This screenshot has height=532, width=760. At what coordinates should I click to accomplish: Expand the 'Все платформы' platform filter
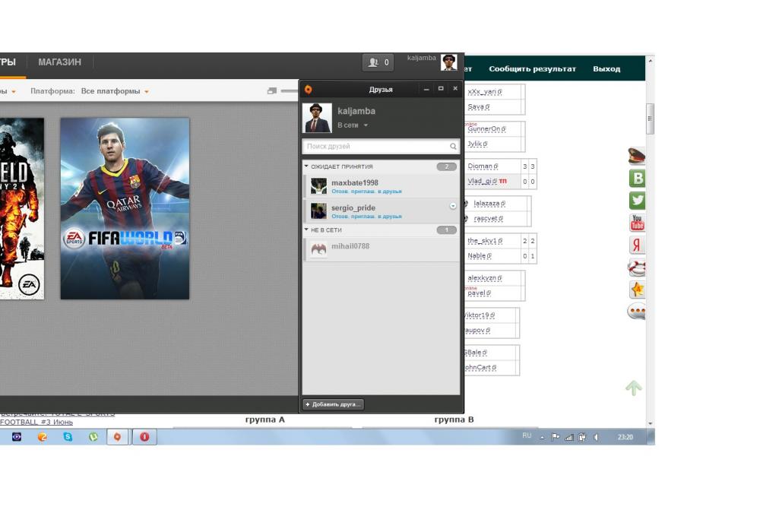(115, 91)
